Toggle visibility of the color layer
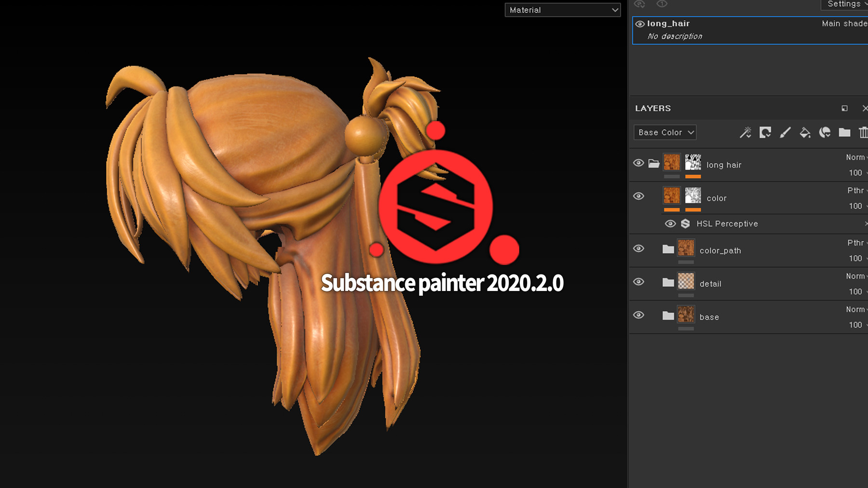This screenshot has width=868, height=488. click(638, 196)
